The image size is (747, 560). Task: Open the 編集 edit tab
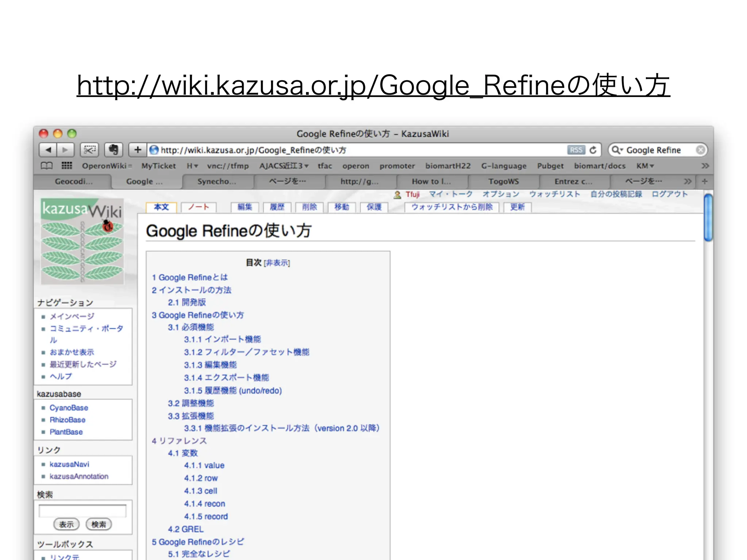click(x=245, y=207)
